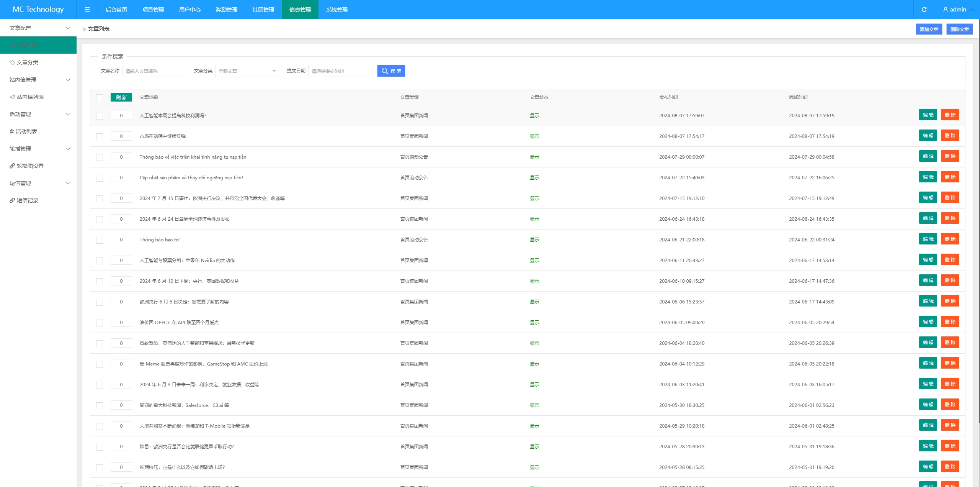The width and height of the screenshot is (980, 487).
Task: Click 编辑 for the 人工智能本周 article
Action: [x=928, y=115]
